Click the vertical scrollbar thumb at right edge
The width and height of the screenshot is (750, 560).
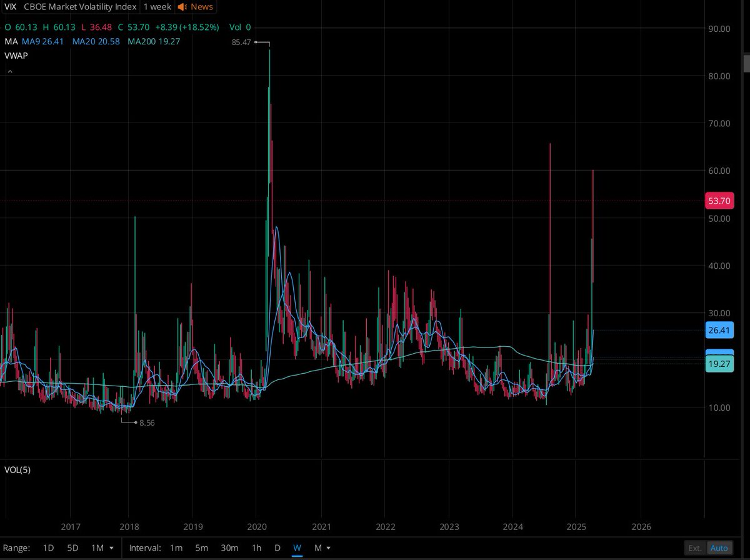(x=746, y=64)
